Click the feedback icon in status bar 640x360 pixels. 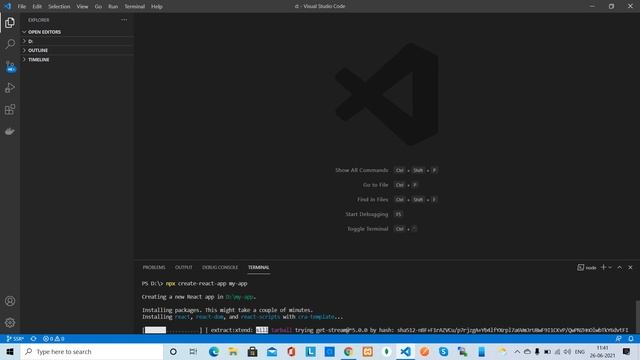click(618, 339)
